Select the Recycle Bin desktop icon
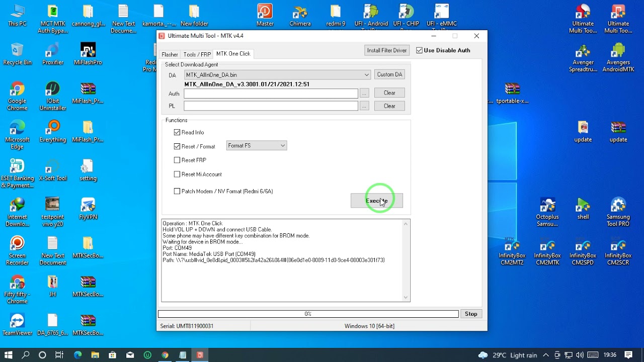 [17, 54]
